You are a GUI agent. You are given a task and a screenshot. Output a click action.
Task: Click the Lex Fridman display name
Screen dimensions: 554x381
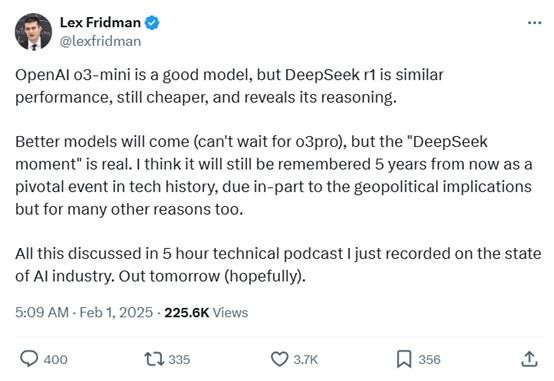coord(100,23)
